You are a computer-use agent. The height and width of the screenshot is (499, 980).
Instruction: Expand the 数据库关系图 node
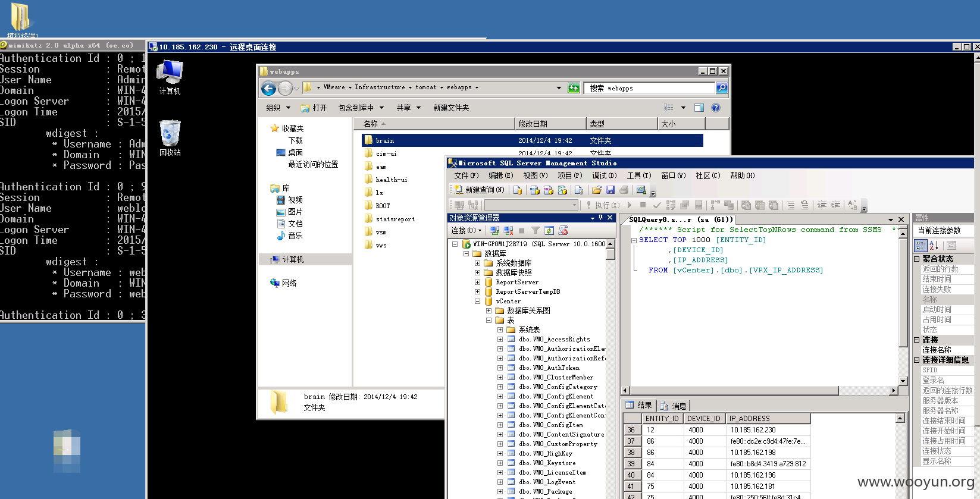489,310
